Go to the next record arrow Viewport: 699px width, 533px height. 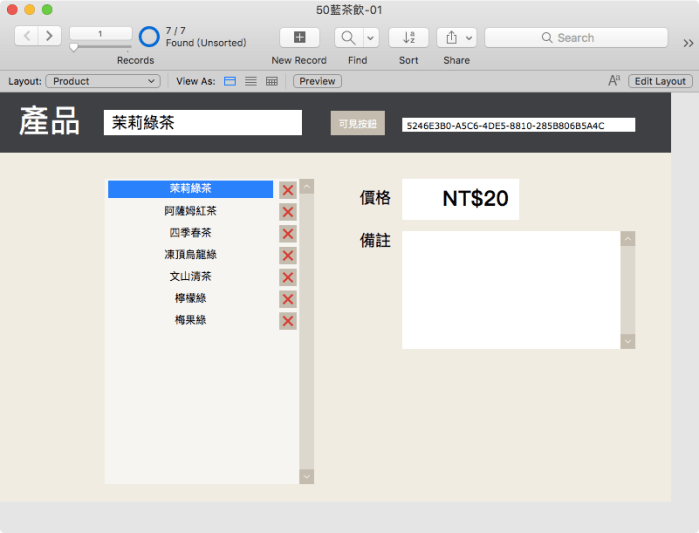click(49, 36)
